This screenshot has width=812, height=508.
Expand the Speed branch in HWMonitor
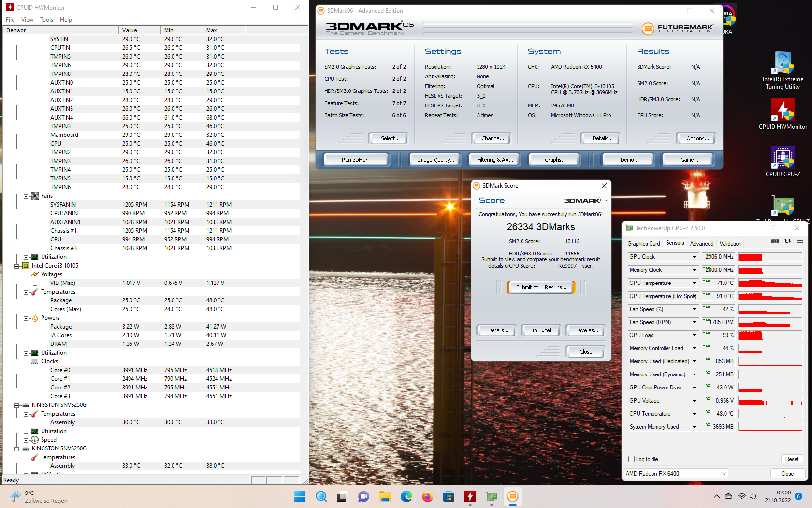point(26,440)
